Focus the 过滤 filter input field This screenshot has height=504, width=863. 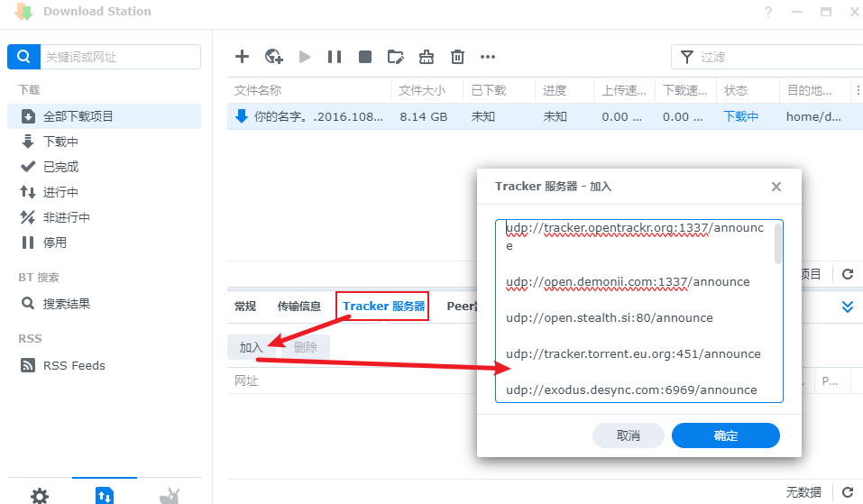(x=779, y=57)
